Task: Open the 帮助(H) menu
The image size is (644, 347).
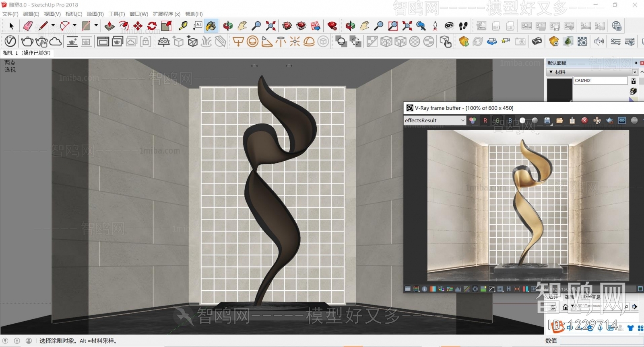Action: point(194,14)
